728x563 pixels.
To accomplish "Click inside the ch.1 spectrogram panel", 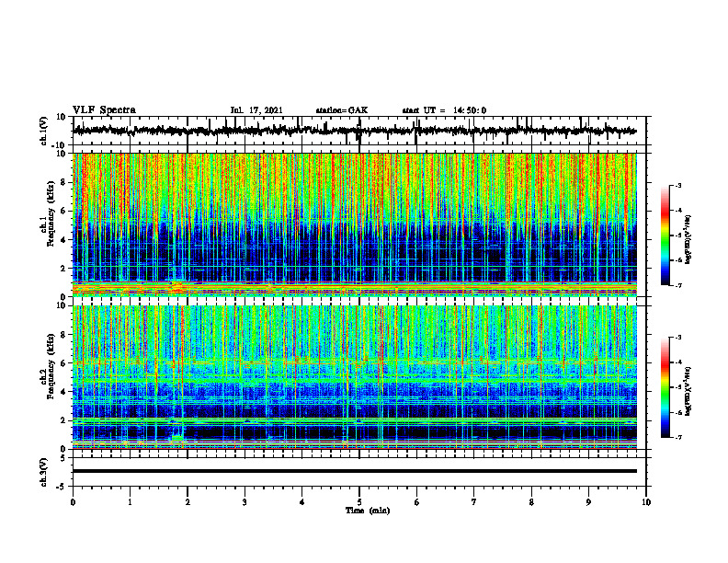I will coord(354,224).
